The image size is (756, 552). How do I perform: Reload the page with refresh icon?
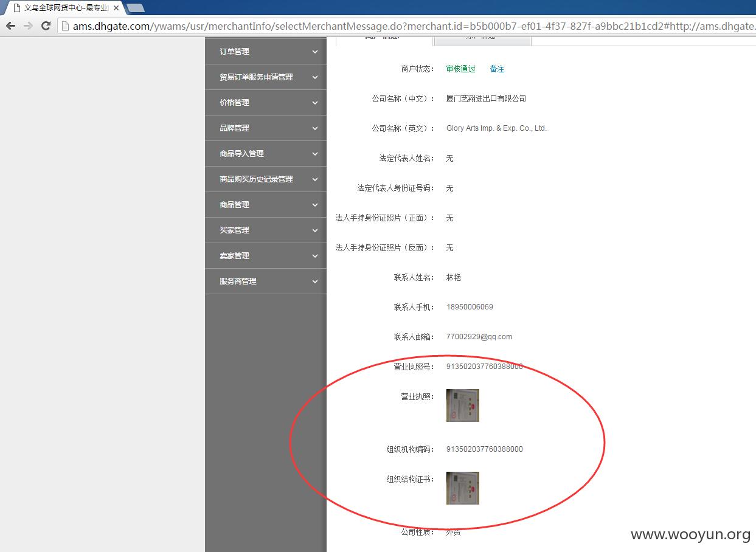46,26
